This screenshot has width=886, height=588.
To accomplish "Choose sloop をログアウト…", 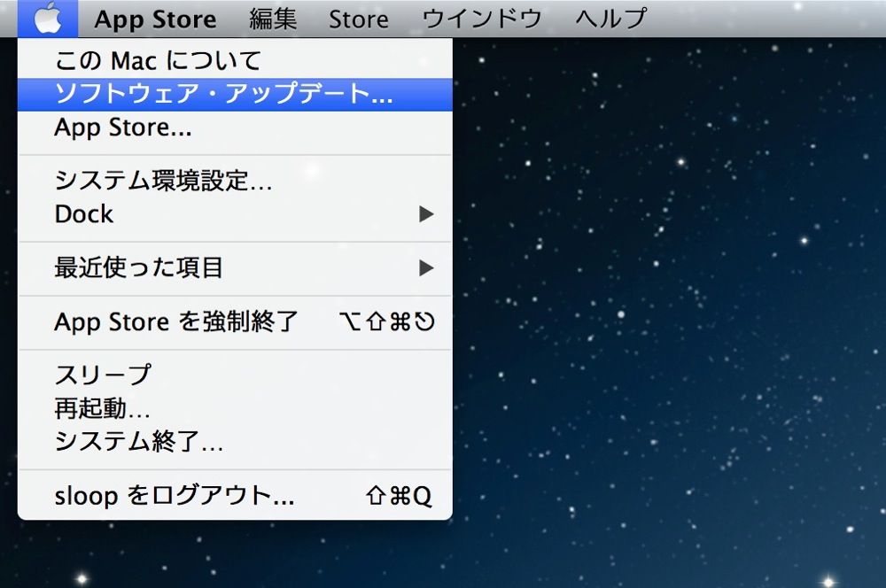I will [x=235, y=495].
